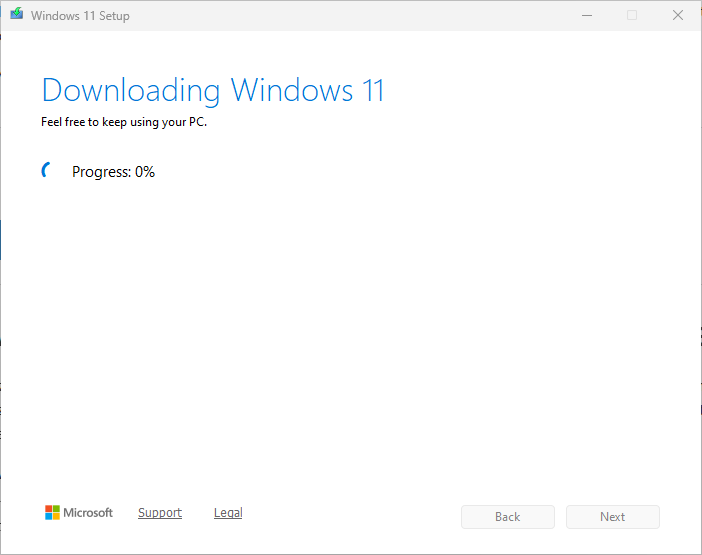Click the 0% progress value
Viewport: 702px width, 555px height.
145,172
